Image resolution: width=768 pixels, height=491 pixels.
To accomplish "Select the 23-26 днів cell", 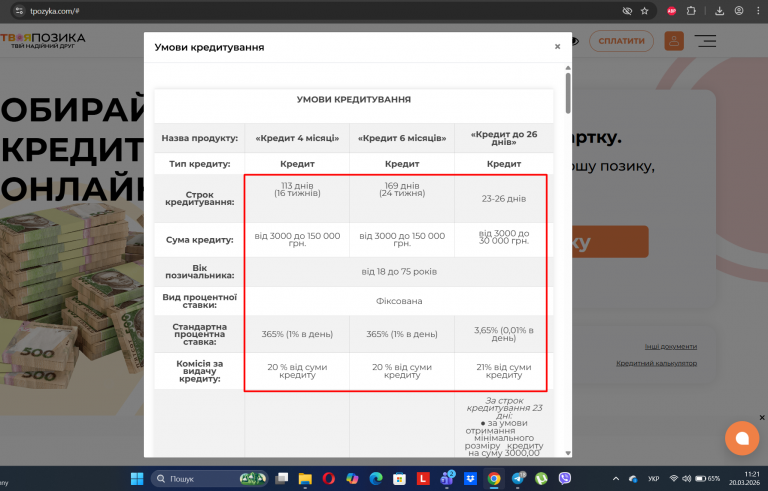I will (x=504, y=198).
